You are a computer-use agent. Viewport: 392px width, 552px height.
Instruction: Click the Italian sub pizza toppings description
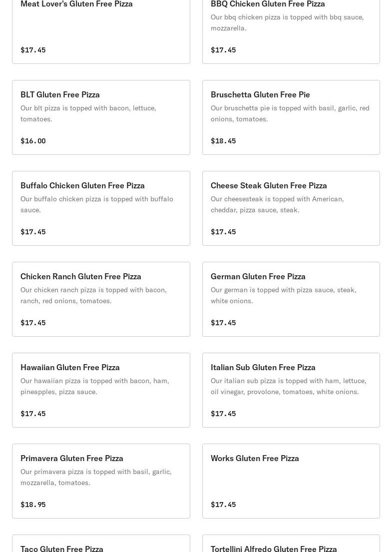click(288, 386)
